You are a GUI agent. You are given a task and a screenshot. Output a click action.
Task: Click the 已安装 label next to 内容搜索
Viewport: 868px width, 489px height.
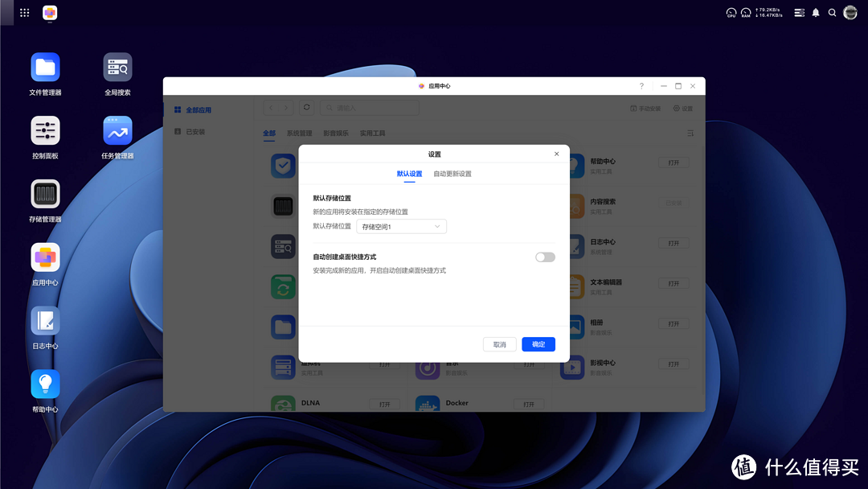pyautogui.click(x=674, y=203)
